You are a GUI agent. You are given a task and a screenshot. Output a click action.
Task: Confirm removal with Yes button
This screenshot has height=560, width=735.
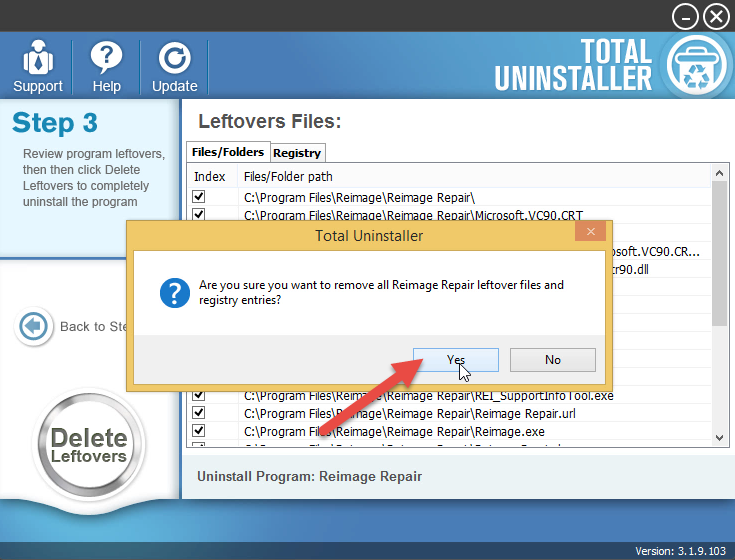[x=456, y=360]
